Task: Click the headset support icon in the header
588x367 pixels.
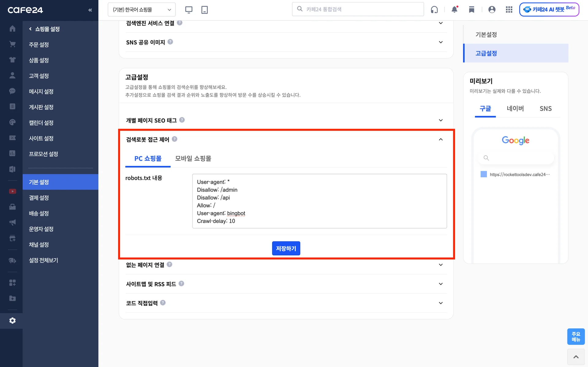Action: tap(434, 9)
